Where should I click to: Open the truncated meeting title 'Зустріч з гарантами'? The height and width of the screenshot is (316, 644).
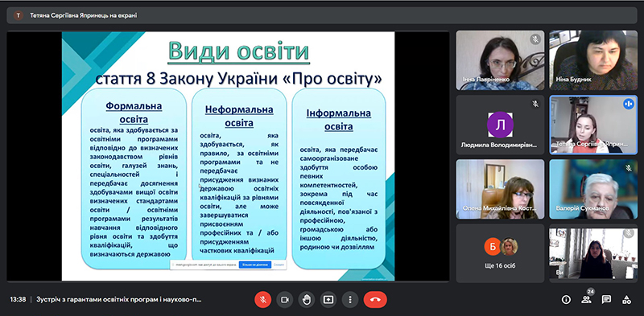[x=119, y=300]
